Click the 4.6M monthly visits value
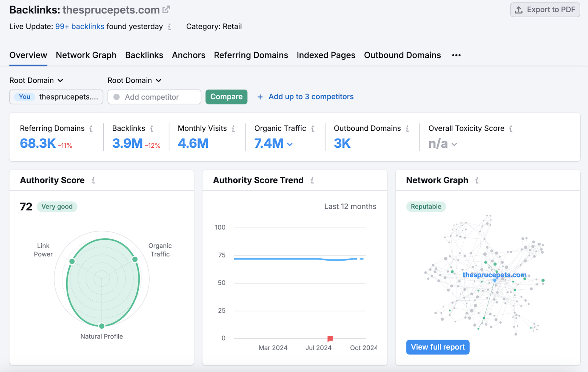Screen dimensions: 588x372 click(x=193, y=143)
